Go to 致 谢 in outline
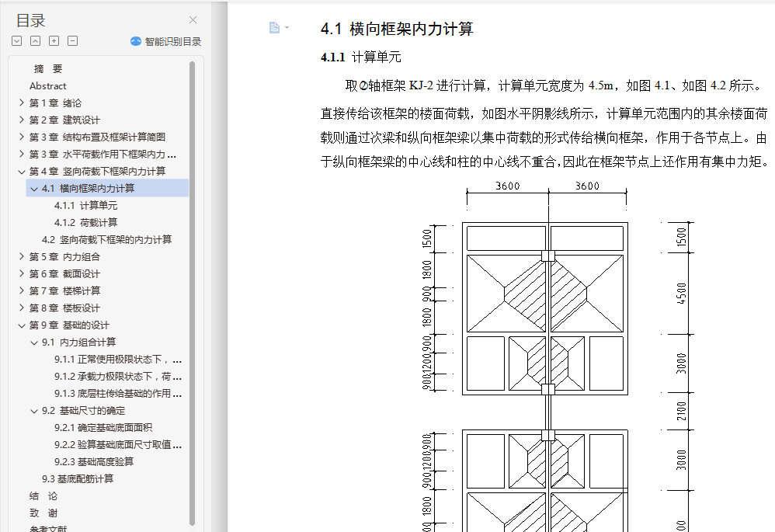 coord(43,513)
